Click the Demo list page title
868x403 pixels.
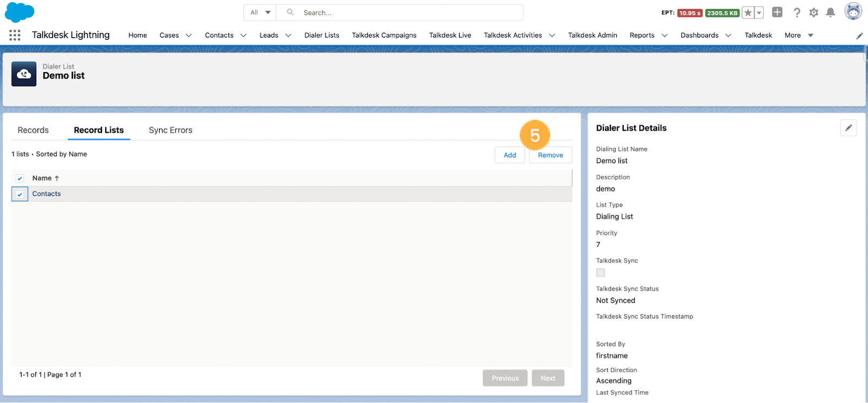(63, 76)
